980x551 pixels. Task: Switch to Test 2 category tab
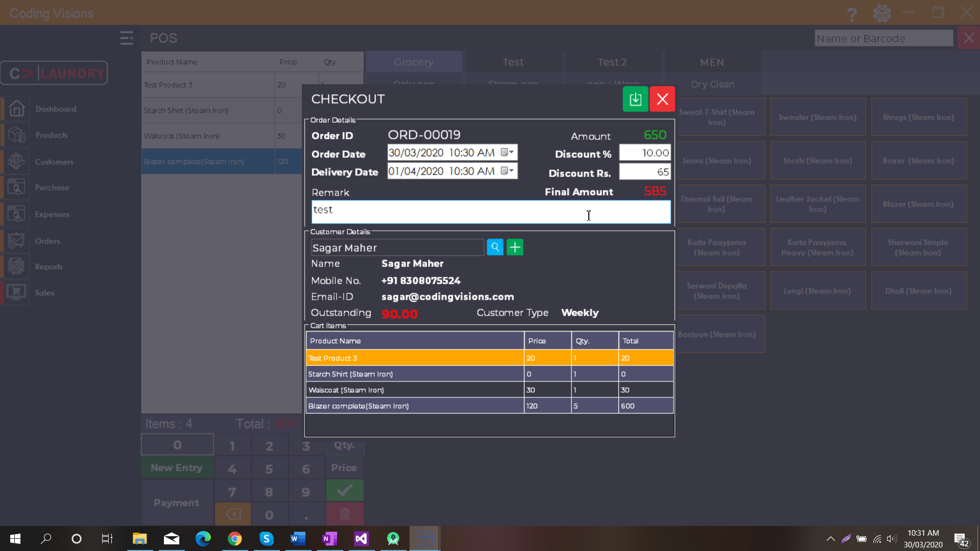coord(612,62)
